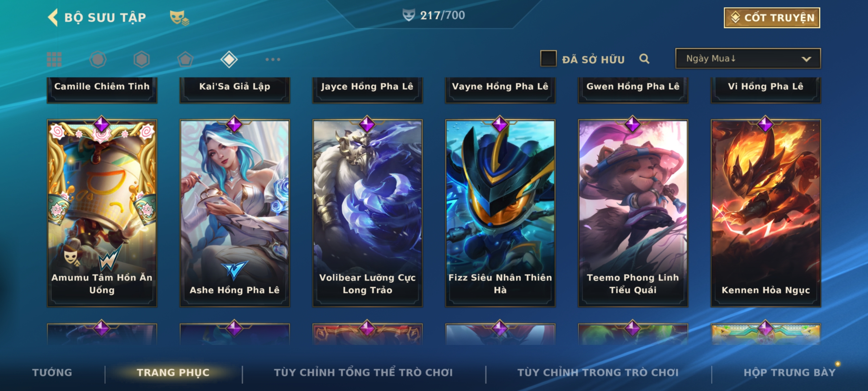Expand the Ngày Mua sort dropdown
Image resolution: width=868 pixels, height=391 pixels.
(x=748, y=58)
